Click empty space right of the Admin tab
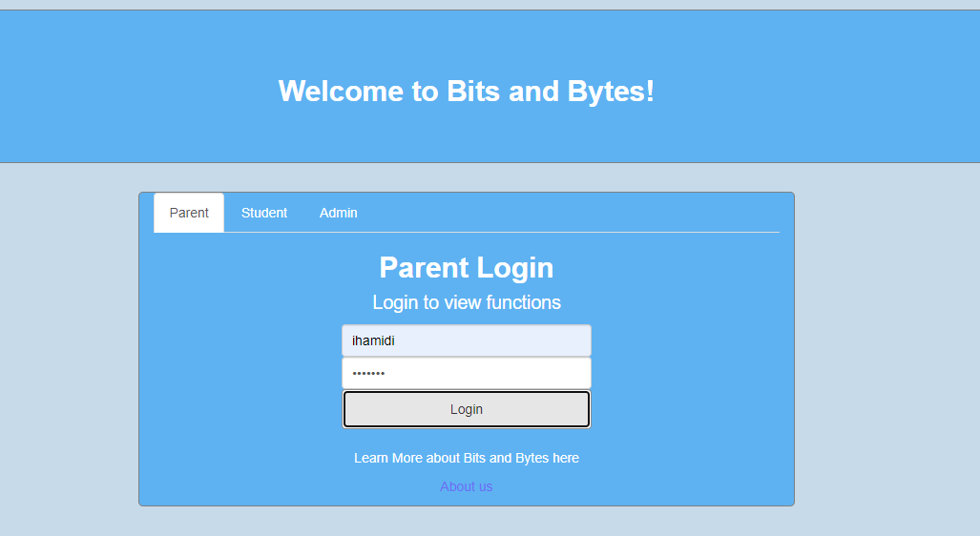The width and height of the screenshot is (980, 536). coord(573,213)
